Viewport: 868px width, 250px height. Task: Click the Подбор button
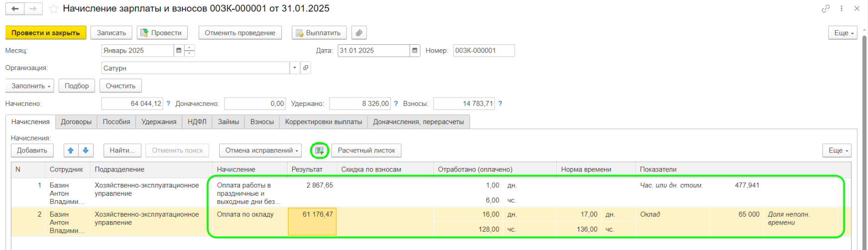tap(77, 86)
